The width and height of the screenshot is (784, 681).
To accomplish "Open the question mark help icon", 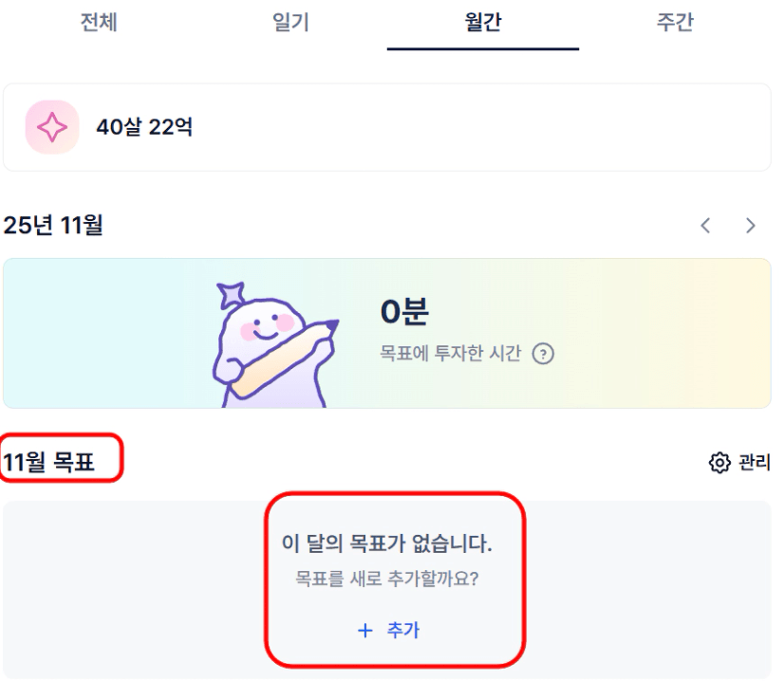I will coord(543,354).
